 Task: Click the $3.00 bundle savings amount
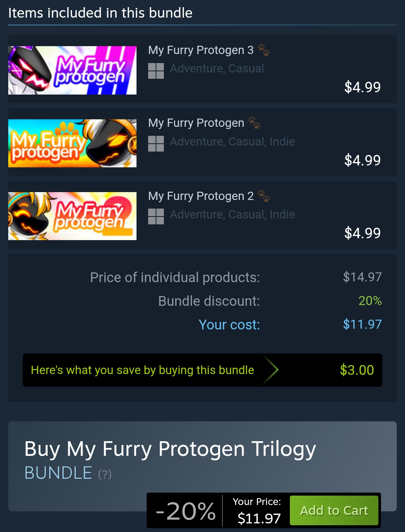(357, 370)
